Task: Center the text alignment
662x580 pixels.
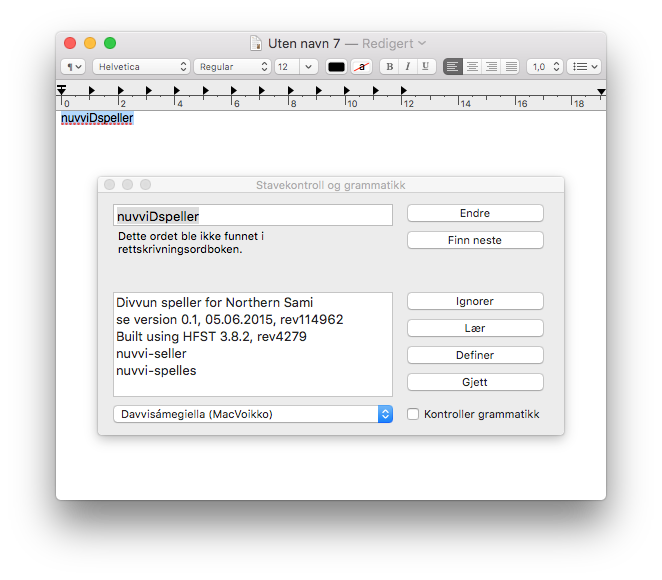Action: [472, 67]
